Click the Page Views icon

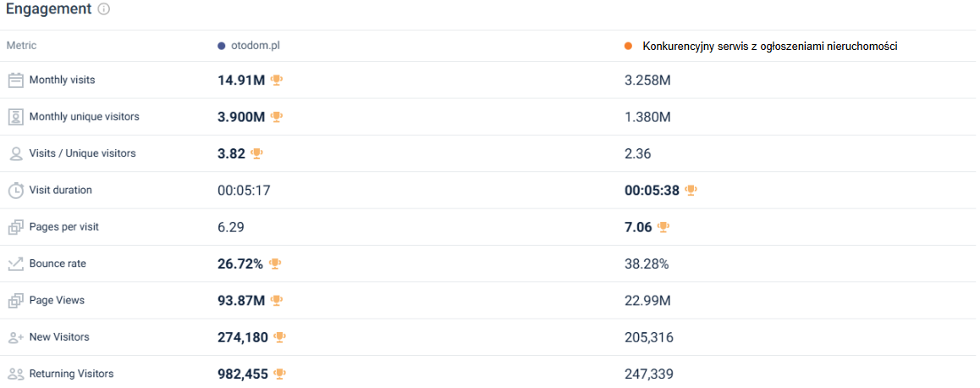click(x=15, y=301)
